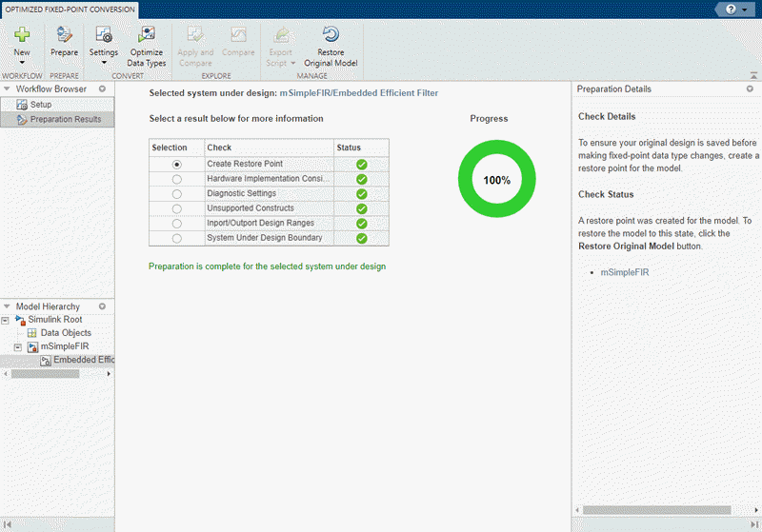Click the Data Objects tree icon
The width and height of the screenshot is (762, 532).
click(x=31, y=333)
